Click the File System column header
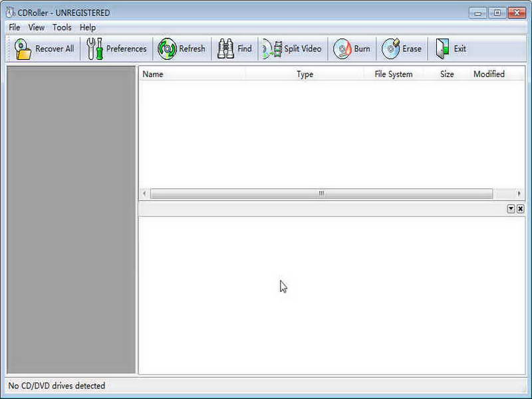The height and width of the screenshot is (399, 532). coord(394,74)
